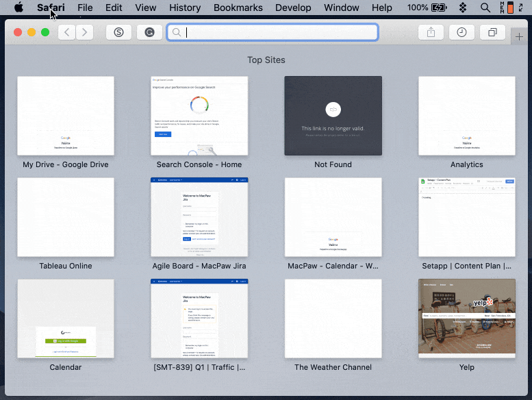Open Spotlight search in menu bar

485,8
